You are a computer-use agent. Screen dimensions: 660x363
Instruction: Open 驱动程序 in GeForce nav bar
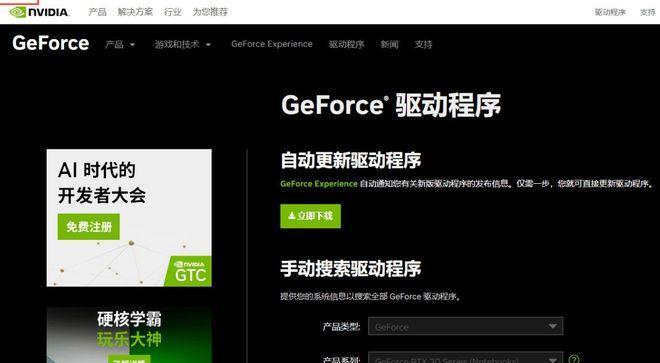coord(346,44)
